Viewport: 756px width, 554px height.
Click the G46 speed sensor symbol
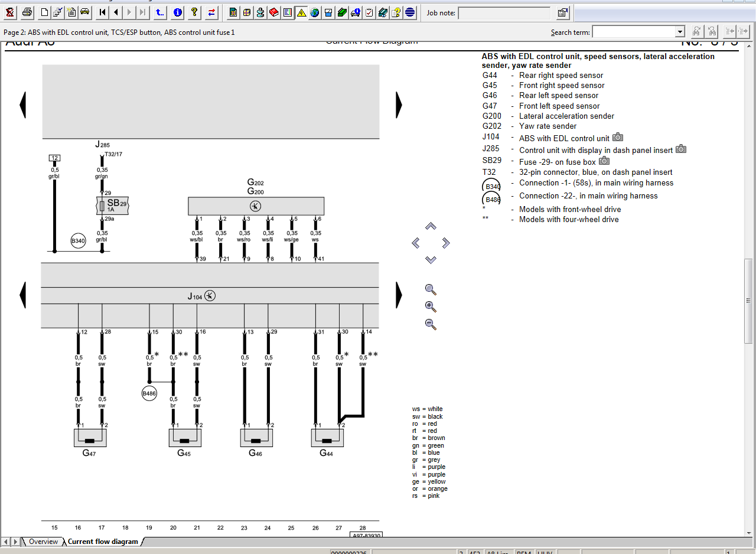coord(256,438)
